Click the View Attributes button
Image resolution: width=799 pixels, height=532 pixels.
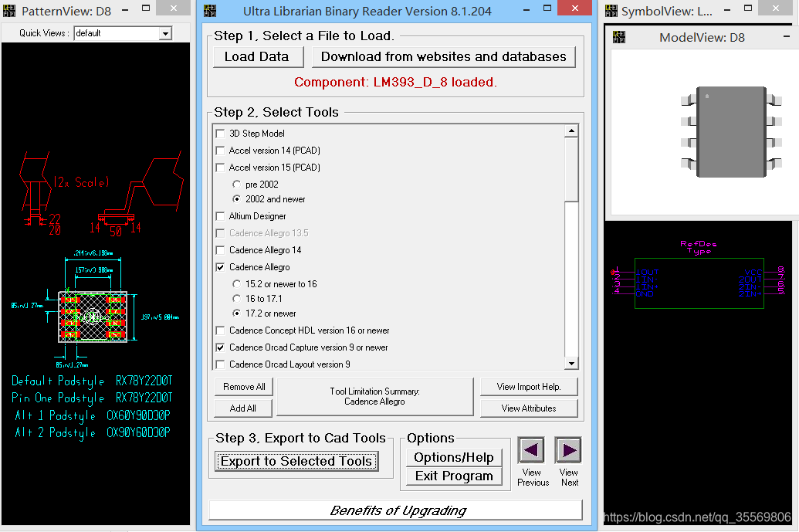click(529, 408)
